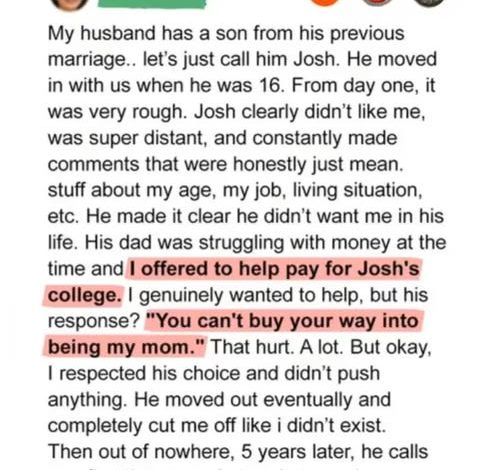
Task: Click the green redacted username bar
Action: point(152,3)
